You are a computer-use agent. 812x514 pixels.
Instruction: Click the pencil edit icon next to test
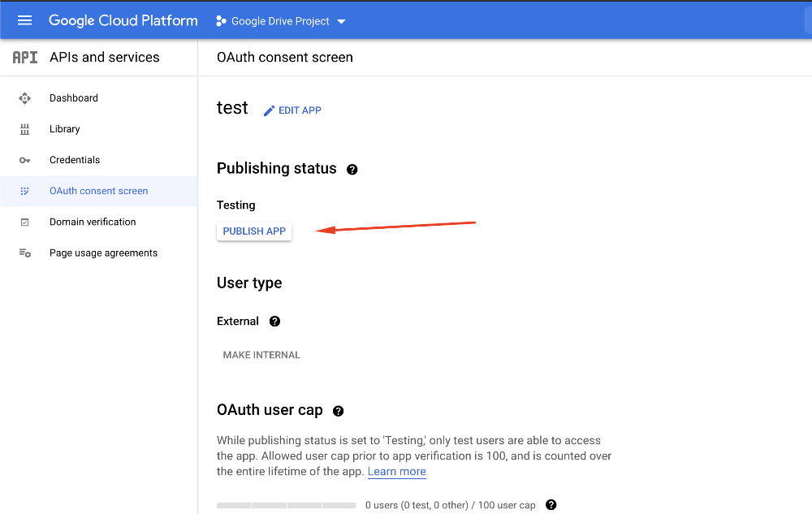(x=269, y=110)
